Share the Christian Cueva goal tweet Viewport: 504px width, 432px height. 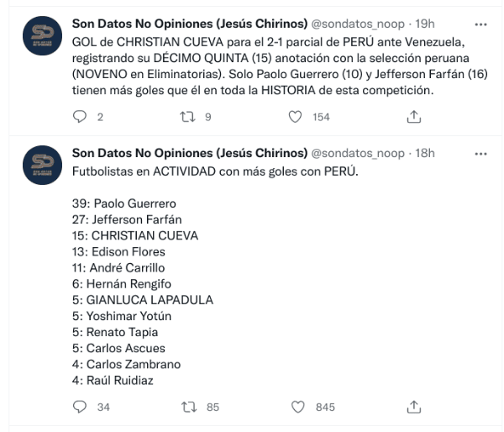pos(413,118)
